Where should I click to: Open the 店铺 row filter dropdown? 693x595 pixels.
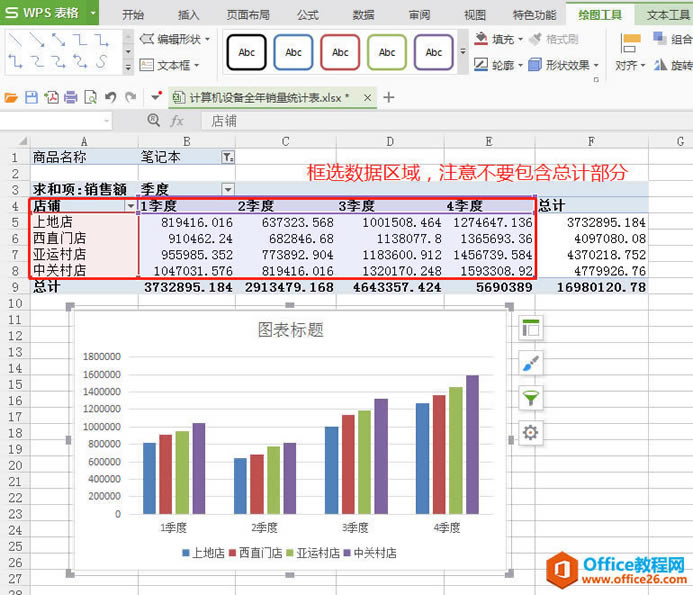[x=130, y=206]
